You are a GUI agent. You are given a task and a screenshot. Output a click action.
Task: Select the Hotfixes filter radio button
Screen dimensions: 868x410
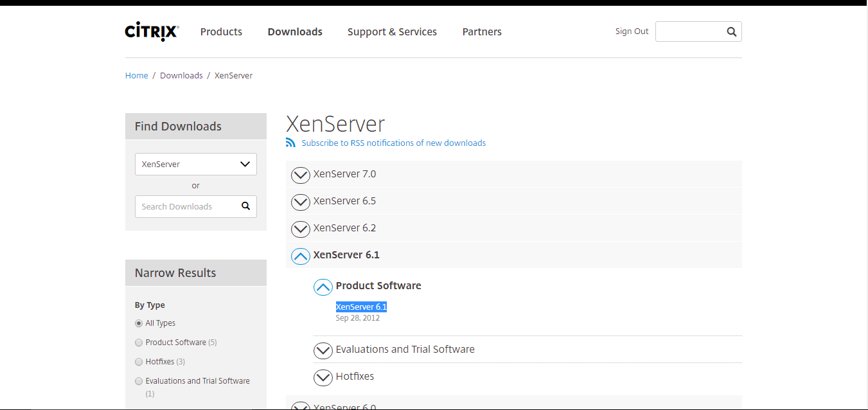pyautogui.click(x=139, y=362)
